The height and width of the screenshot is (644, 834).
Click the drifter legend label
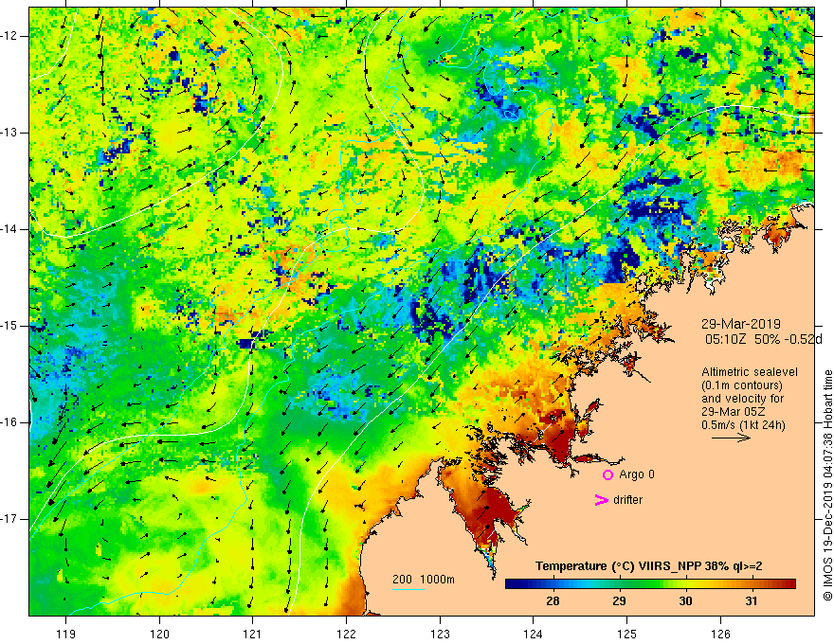[627, 500]
